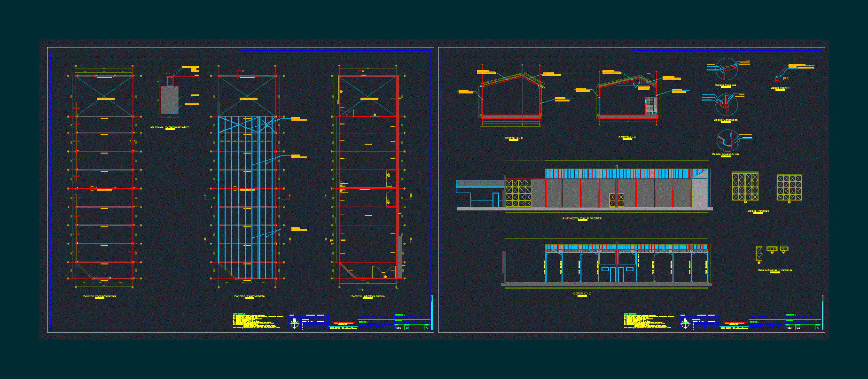Click the '1:50' scale cell on sheet 02
868x379 pixels.
[790, 327]
